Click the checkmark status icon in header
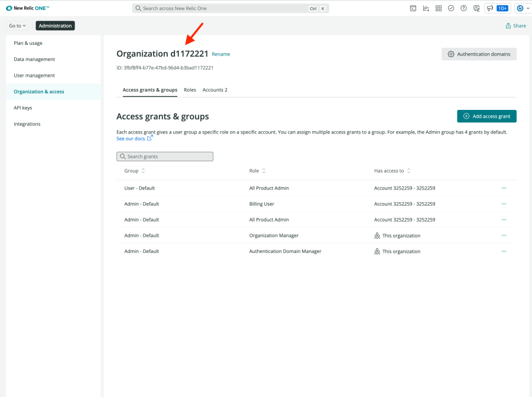This screenshot has width=532, height=397. pos(451,8)
